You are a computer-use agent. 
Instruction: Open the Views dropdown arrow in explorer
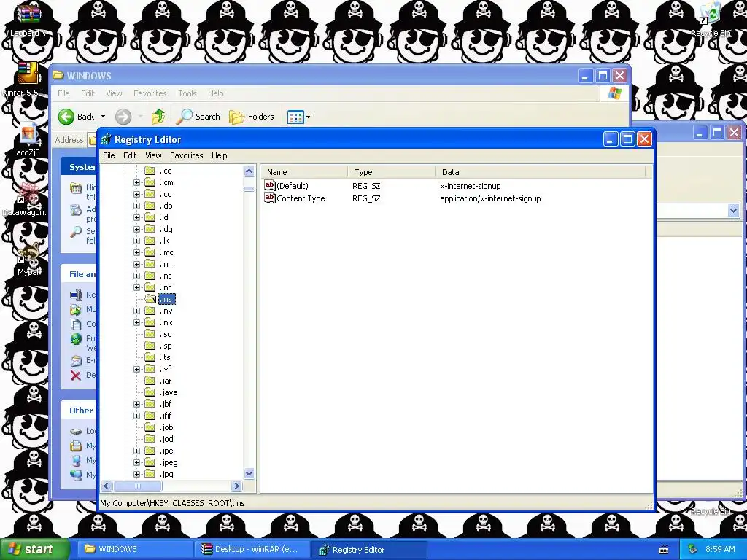(x=309, y=117)
